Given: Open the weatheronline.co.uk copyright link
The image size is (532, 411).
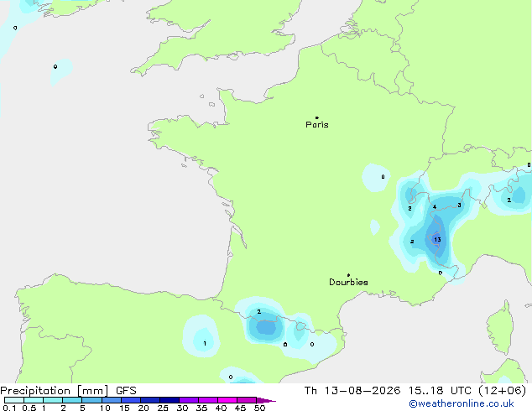Looking at the screenshot, I should point(462,403).
